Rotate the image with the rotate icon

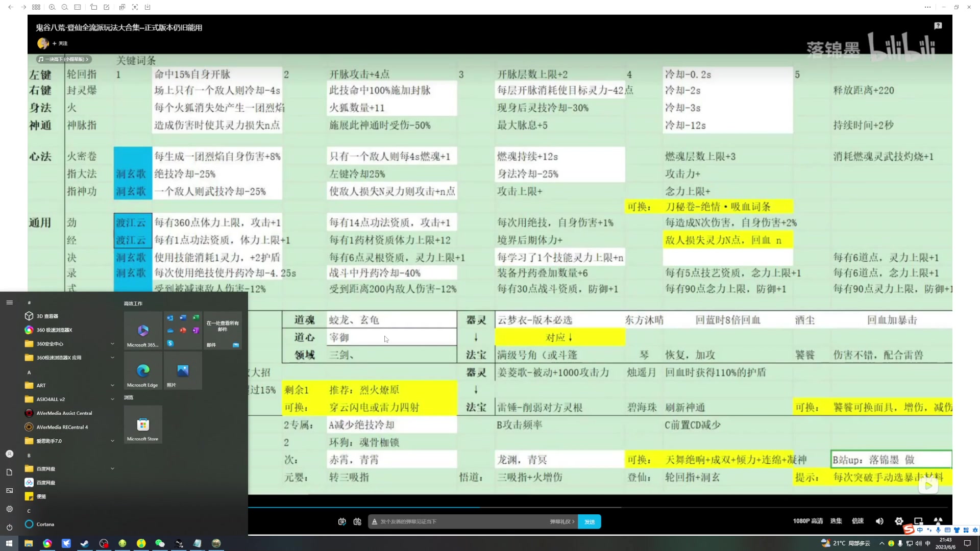tap(93, 7)
